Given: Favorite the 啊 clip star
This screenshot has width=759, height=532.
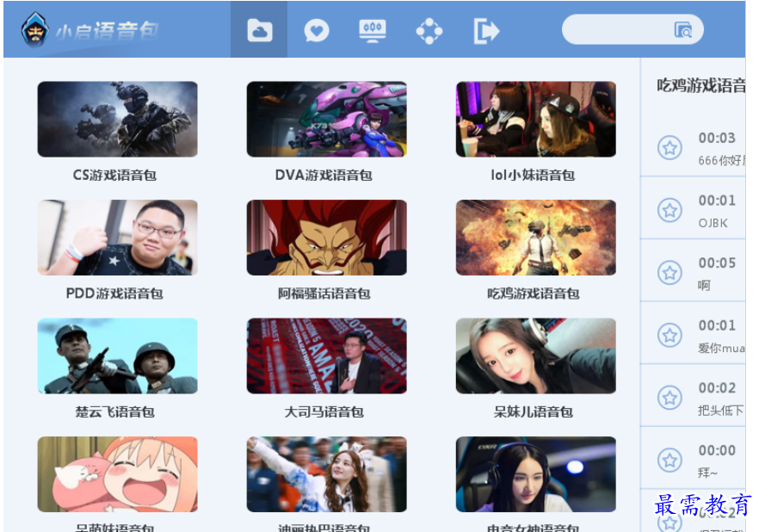Looking at the screenshot, I should (x=670, y=273).
